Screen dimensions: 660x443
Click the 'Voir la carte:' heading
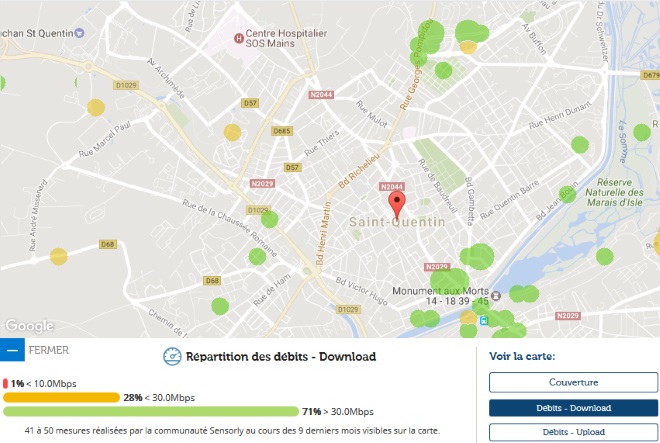pyautogui.click(x=522, y=356)
